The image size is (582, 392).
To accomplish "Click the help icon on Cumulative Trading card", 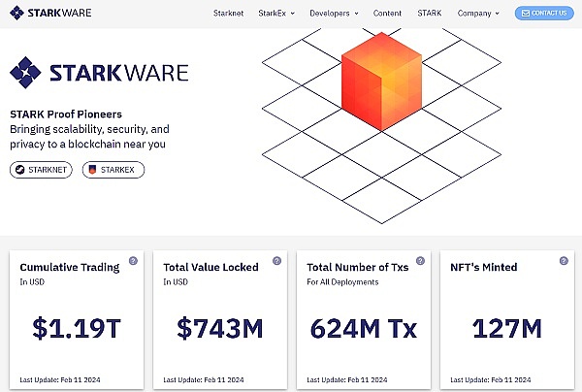I will pyautogui.click(x=133, y=261).
